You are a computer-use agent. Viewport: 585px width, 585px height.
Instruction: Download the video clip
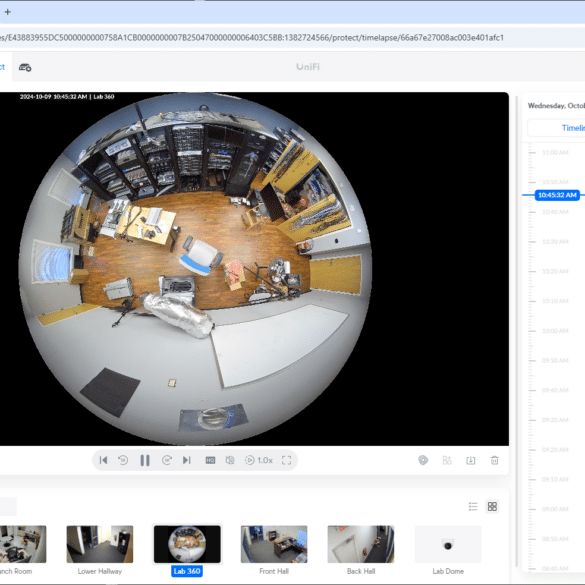click(471, 460)
